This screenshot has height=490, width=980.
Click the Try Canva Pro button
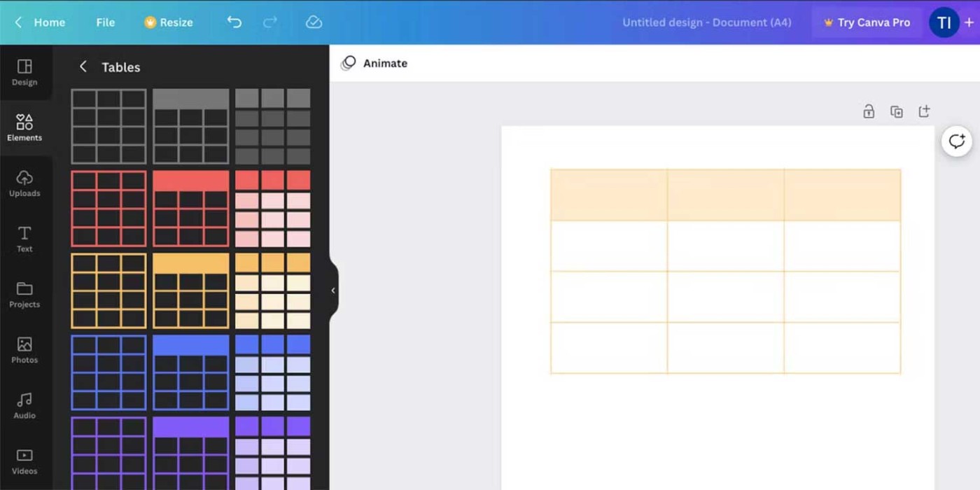point(867,22)
